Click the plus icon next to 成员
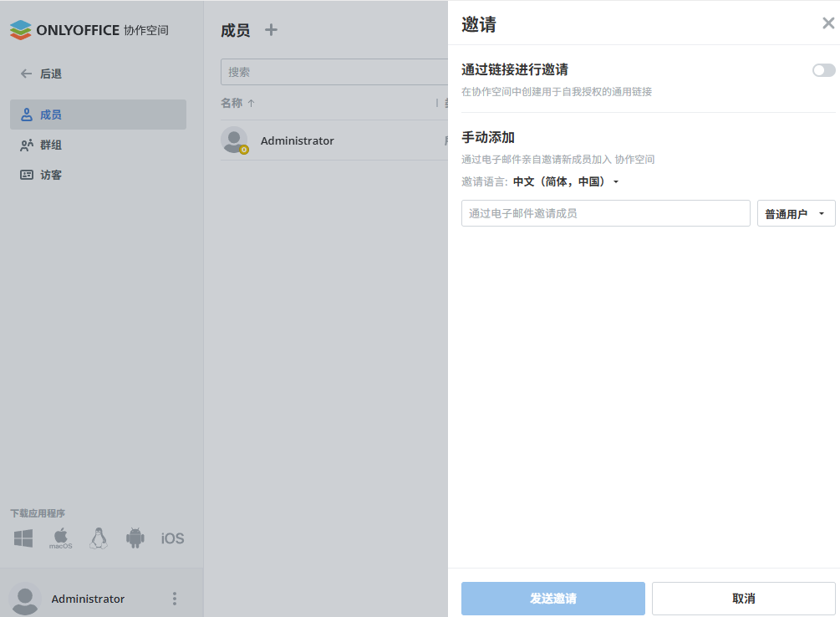This screenshot has height=617, width=840. 271,30
